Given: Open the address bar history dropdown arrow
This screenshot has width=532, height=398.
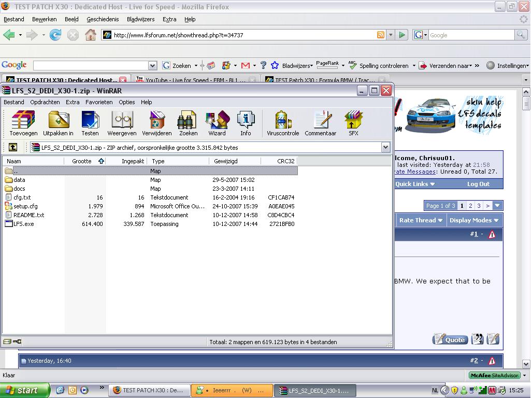Looking at the screenshot, I should pos(391,35).
